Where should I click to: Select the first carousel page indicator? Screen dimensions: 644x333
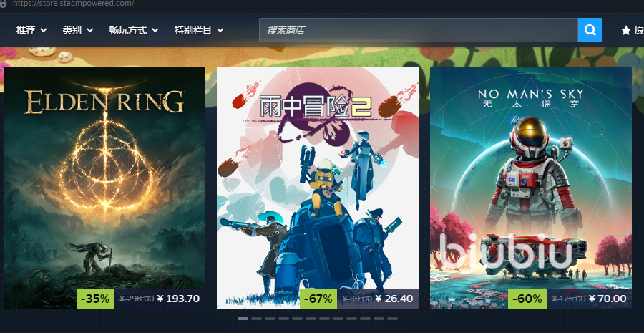coord(243,319)
